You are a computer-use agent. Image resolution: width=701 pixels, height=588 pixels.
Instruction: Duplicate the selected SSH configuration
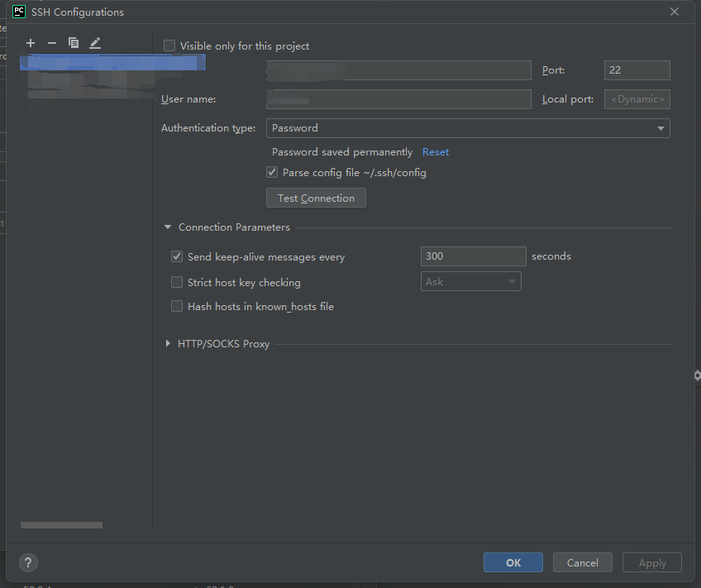click(74, 43)
